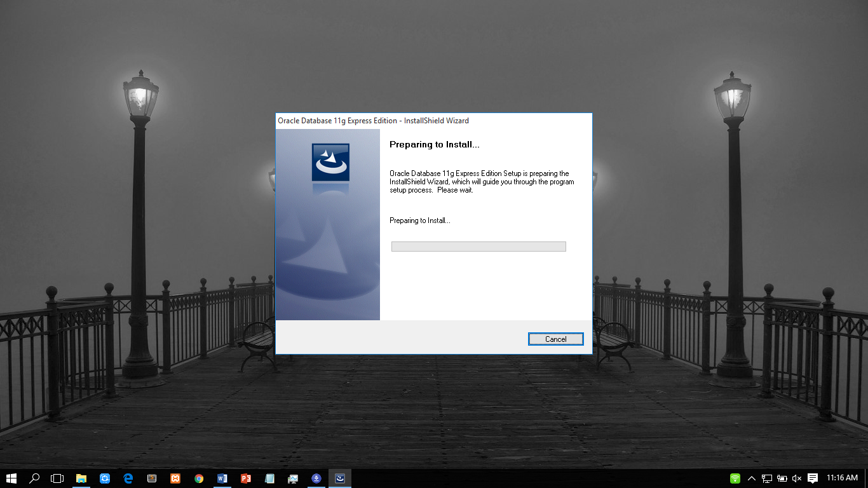Click the Preparing to Install progress bar
This screenshot has height=488, width=868.
tap(478, 247)
